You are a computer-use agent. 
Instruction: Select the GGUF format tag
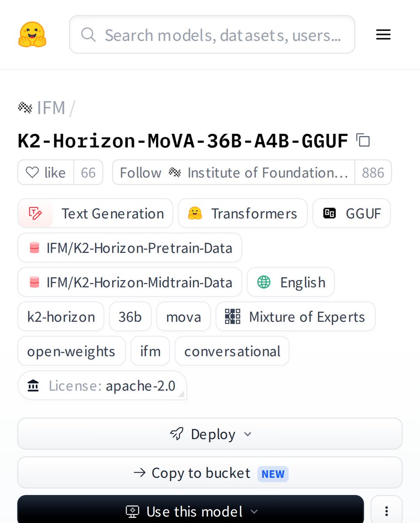(x=352, y=214)
